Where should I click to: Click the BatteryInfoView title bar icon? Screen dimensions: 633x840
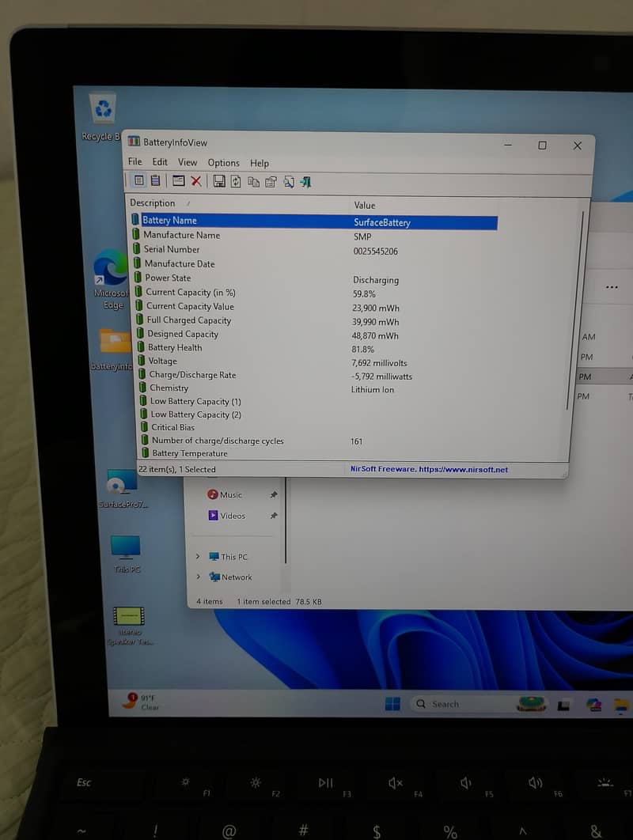click(134, 142)
